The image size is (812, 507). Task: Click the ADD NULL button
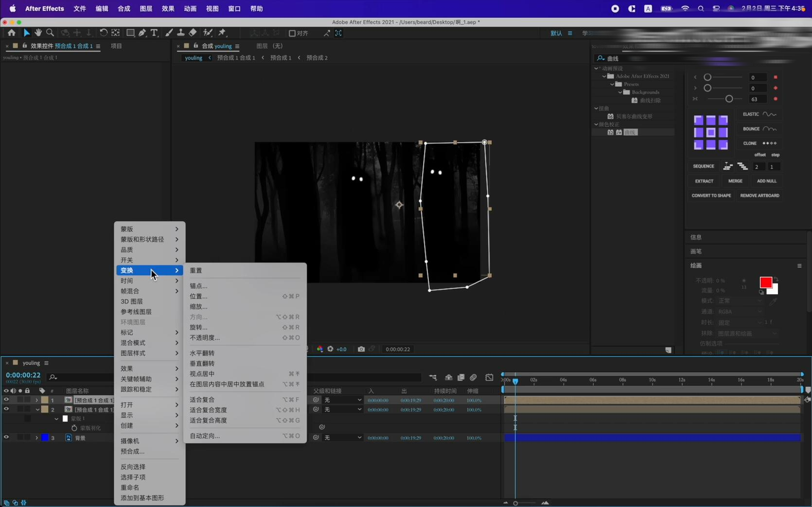pyautogui.click(x=766, y=181)
